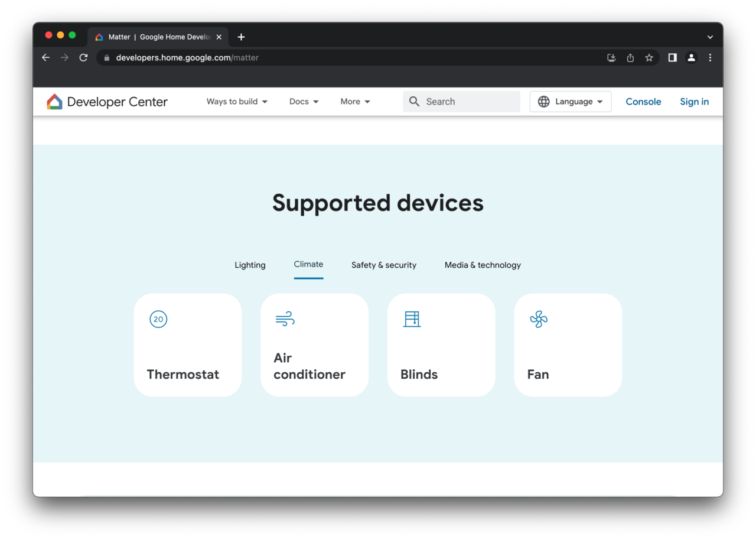756x540 pixels.
Task: Expand the Docs dropdown menu
Action: pos(303,101)
